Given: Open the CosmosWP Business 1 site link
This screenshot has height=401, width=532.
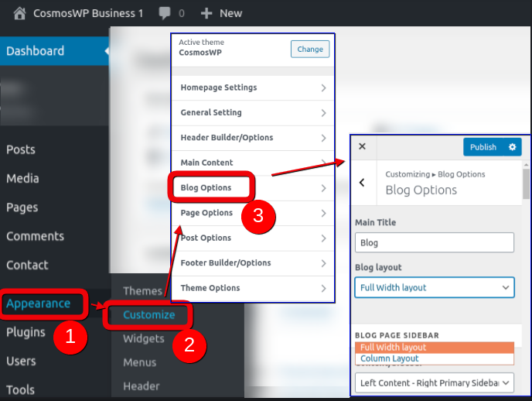Looking at the screenshot, I should (88, 13).
